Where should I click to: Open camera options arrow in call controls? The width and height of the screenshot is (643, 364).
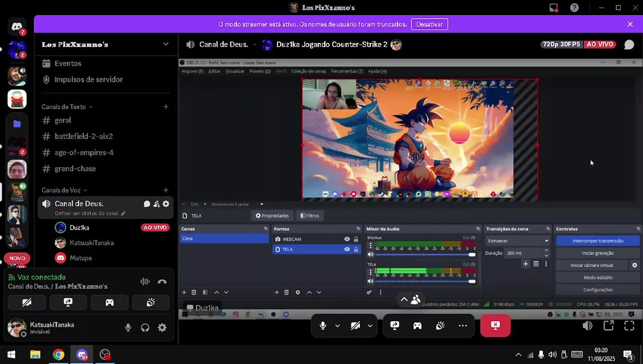pyautogui.click(x=370, y=326)
